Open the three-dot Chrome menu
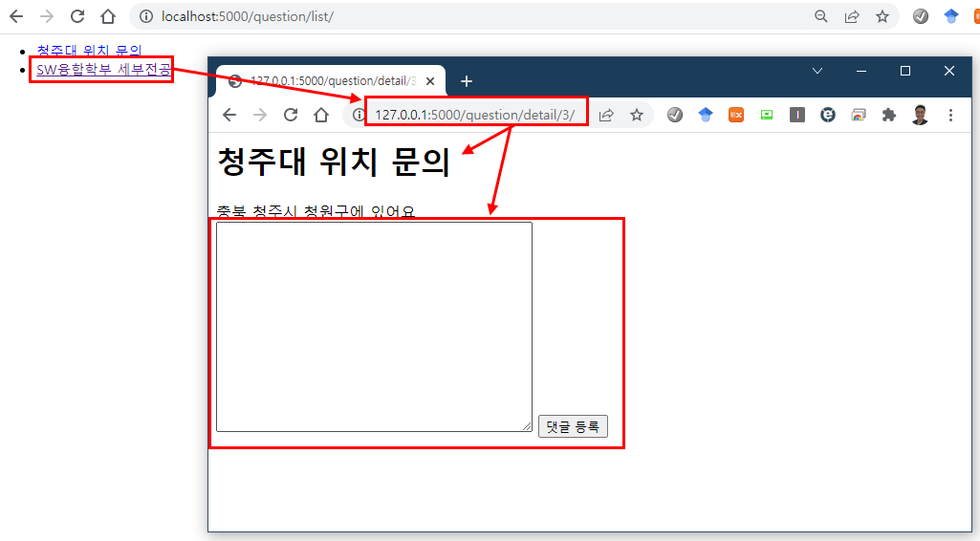The width and height of the screenshot is (980, 541). point(950,115)
